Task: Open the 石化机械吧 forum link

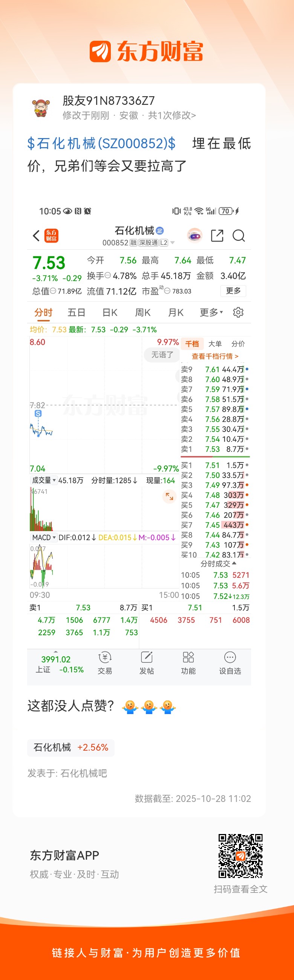Action: 84,773
